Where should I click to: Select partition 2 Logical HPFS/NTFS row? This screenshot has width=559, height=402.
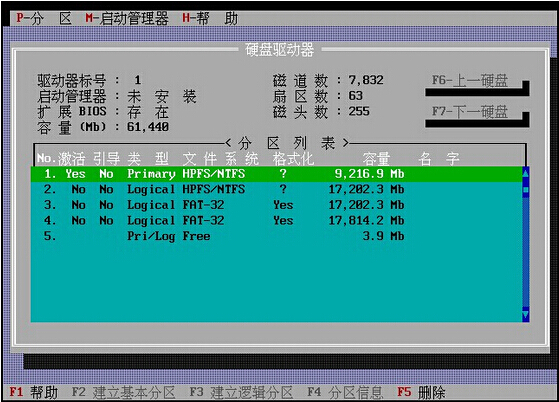pyautogui.click(x=277, y=189)
